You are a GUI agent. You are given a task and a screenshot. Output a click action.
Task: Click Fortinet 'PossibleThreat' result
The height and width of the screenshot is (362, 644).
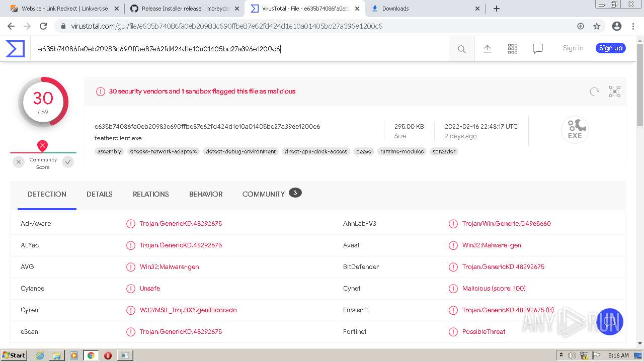pyautogui.click(x=484, y=332)
